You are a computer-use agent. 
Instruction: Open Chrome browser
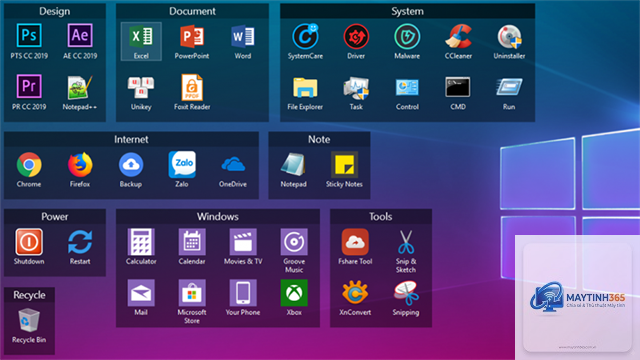(29, 165)
